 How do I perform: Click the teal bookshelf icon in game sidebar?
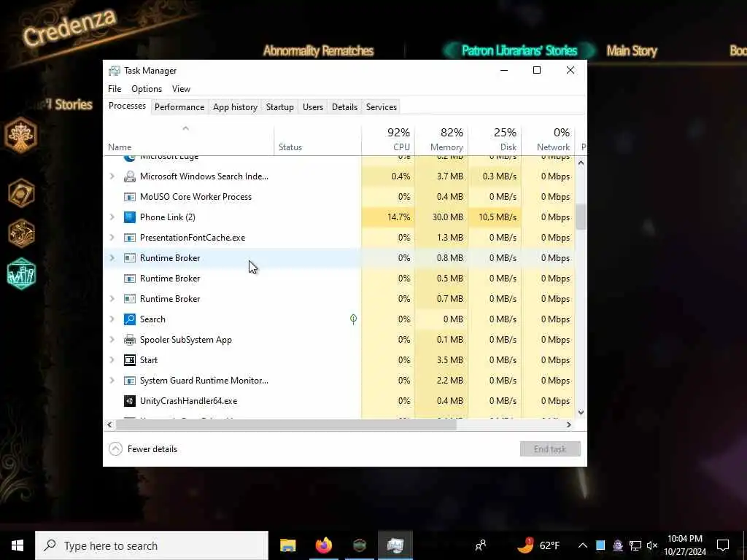pyautogui.click(x=21, y=274)
